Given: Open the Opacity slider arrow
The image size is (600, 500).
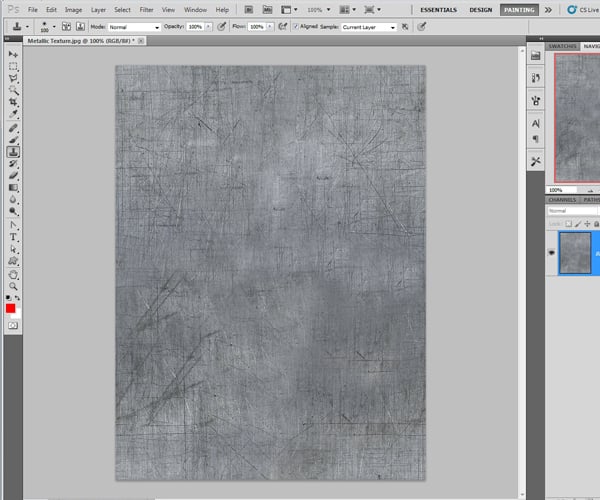Looking at the screenshot, I should click(209, 26).
